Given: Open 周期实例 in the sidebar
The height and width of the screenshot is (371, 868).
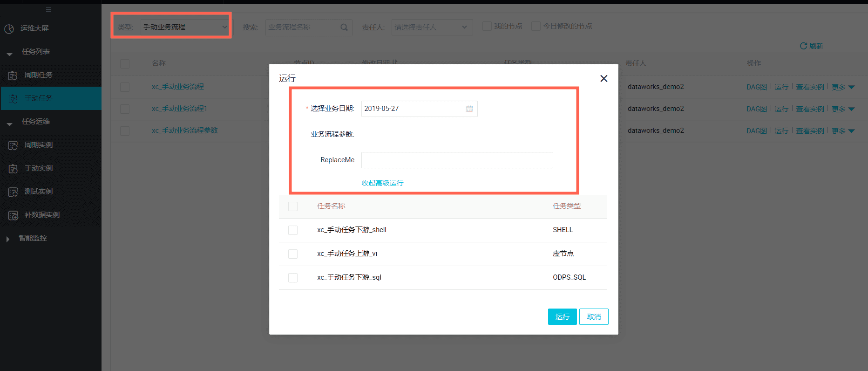Looking at the screenshot, I should (38, 145).
